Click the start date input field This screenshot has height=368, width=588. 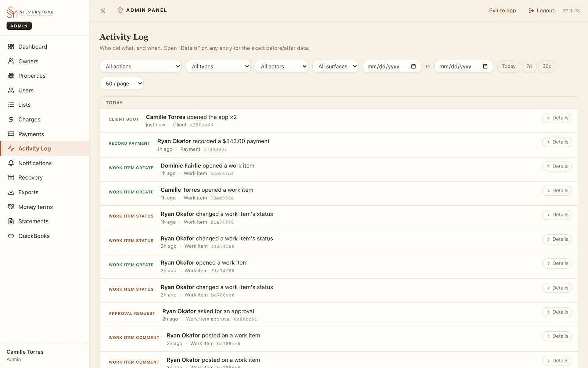pos(392,66)
